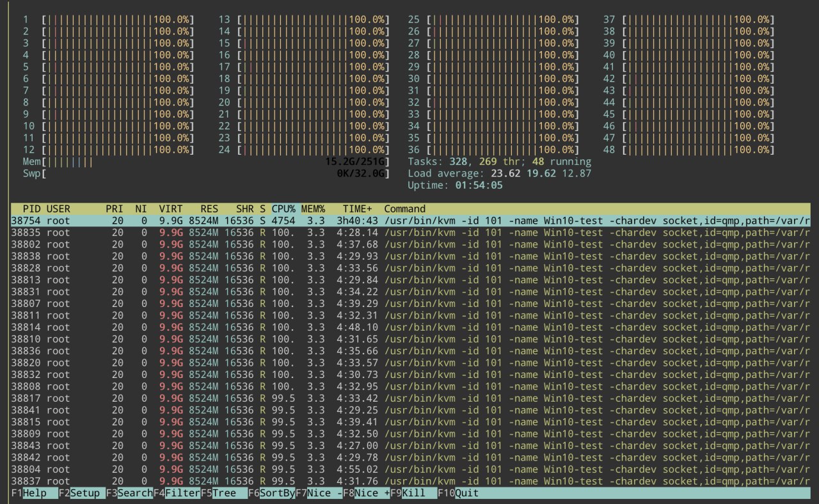Screen dimensions: 819x504
Task: Select the process row with PID 38802
Action: (410, 244)
